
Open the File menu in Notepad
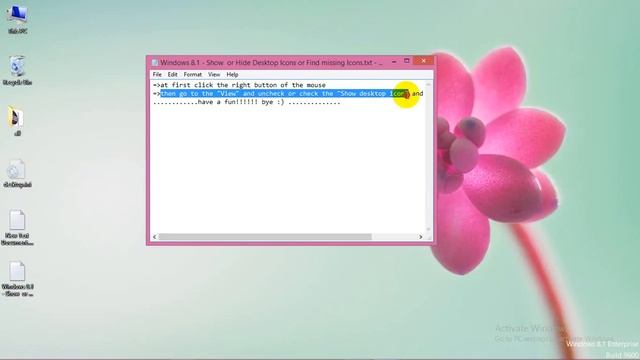pos(157,75)
